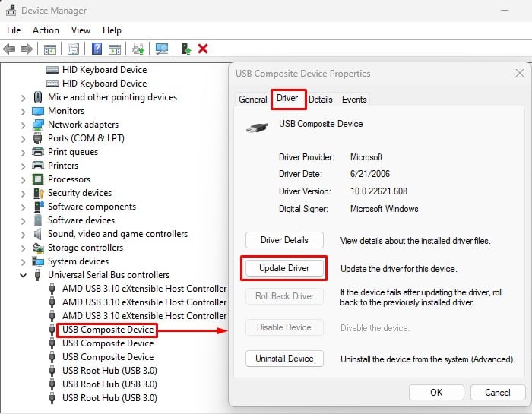This screenshot has width=532, height=414.
Task: Click the Printers category icon
Action: pos(38,166)
